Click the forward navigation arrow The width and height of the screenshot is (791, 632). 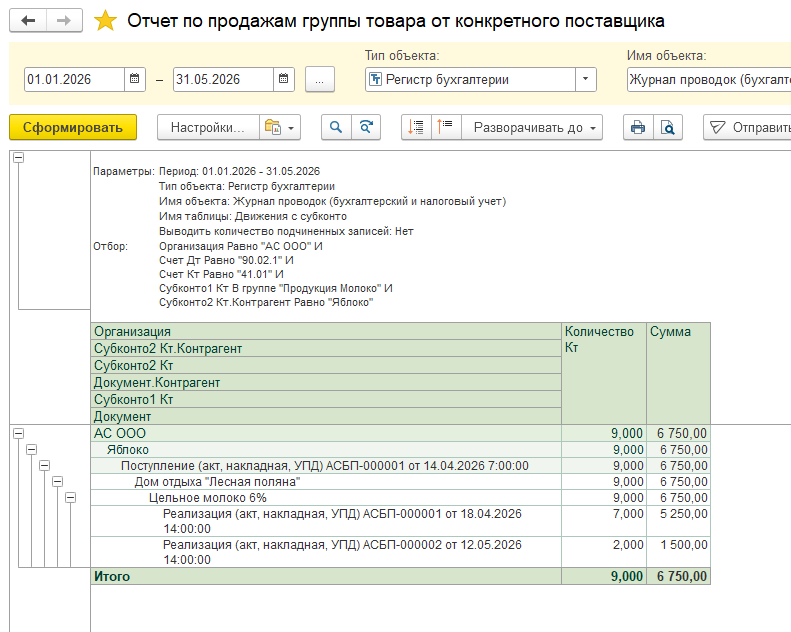coord(64,21)
